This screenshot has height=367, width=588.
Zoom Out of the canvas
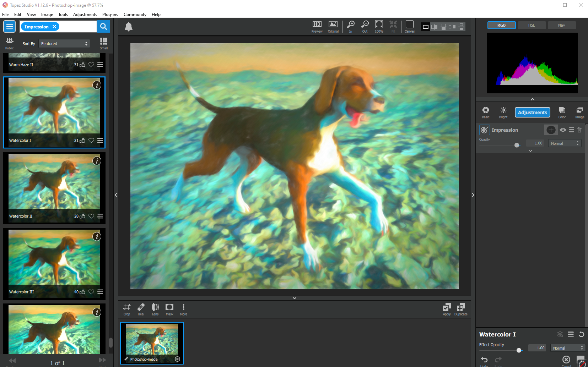coord(365,27)
